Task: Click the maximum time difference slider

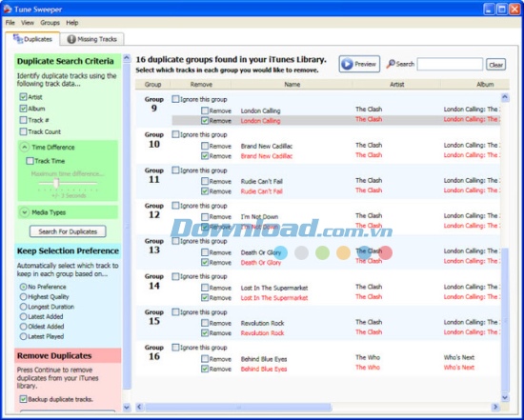Action: [56, 183]
